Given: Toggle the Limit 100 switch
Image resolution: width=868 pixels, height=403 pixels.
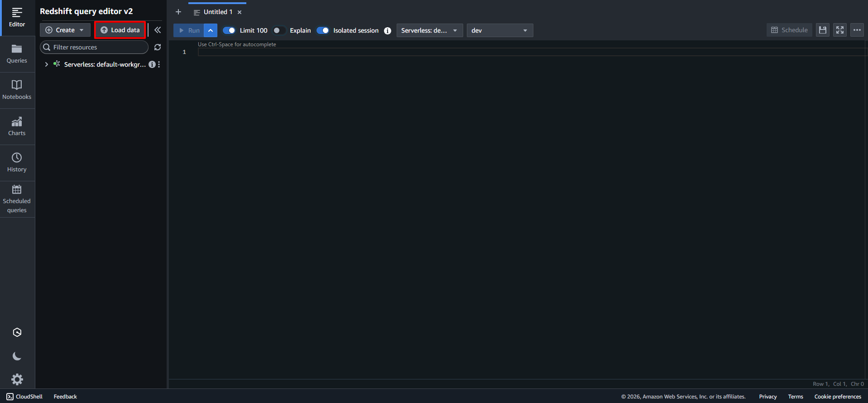Looking at the screenshot, I should pos(229,30).
